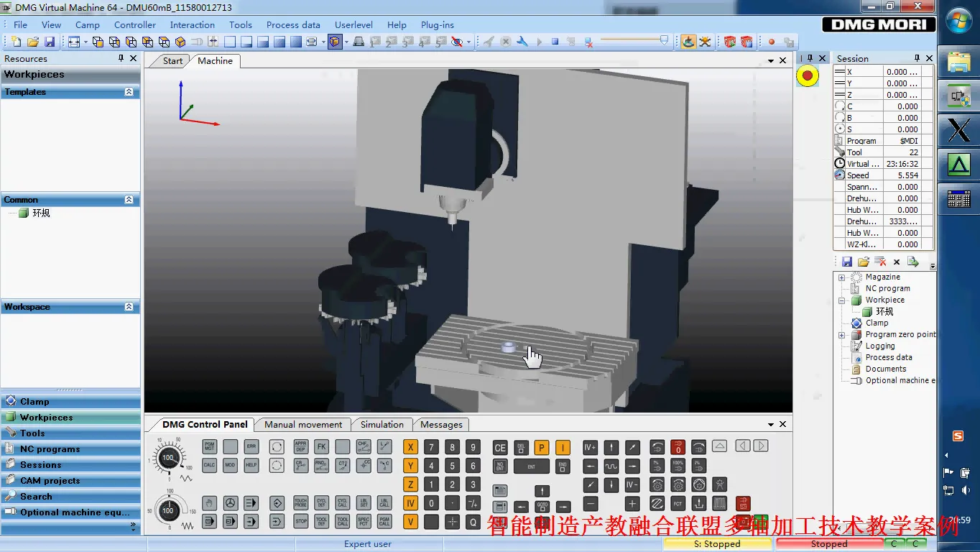Click the save session icon
Image resolution: width=980 pixels, height=552 pixels.
(847, 262)
